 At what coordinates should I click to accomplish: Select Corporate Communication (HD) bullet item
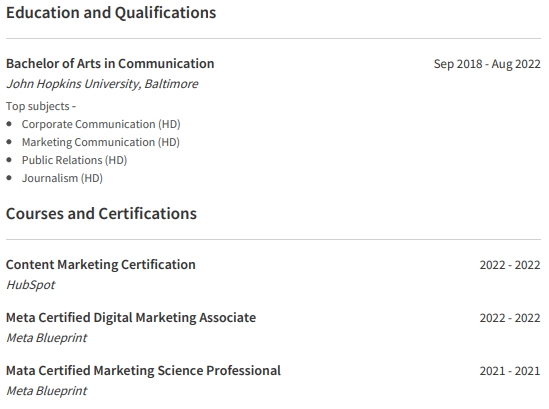[x=101, y=124]
